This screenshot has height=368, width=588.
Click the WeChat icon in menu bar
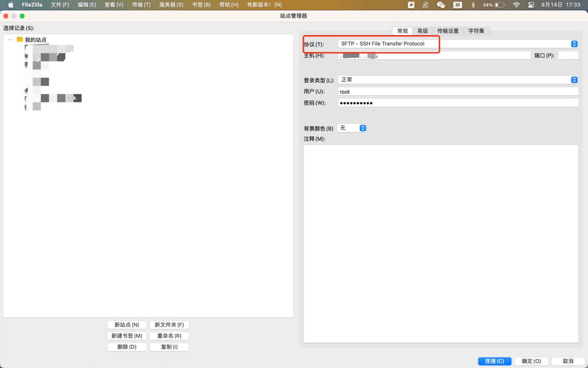point(441,5)
